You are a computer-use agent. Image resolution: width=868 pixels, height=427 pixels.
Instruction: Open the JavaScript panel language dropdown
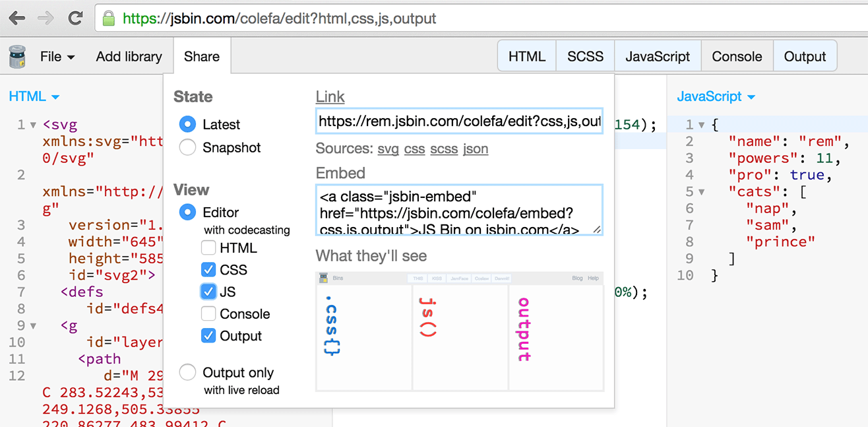pyautogui.click(x=716, y=96)
